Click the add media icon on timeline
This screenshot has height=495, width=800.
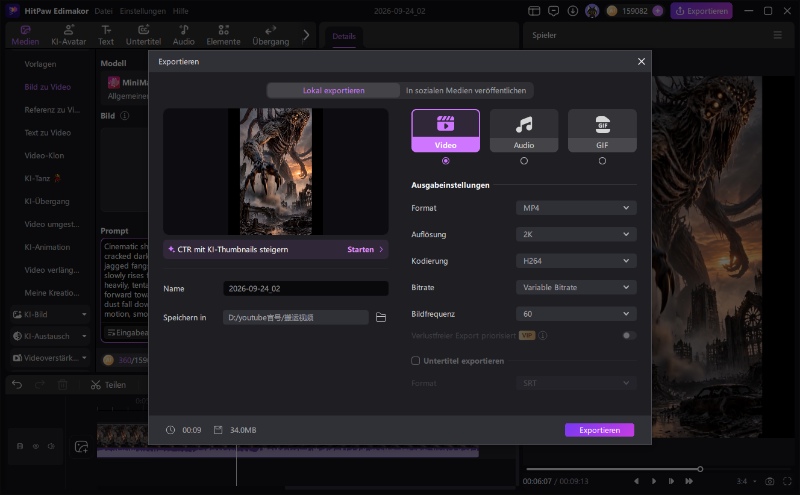(82, 447)
